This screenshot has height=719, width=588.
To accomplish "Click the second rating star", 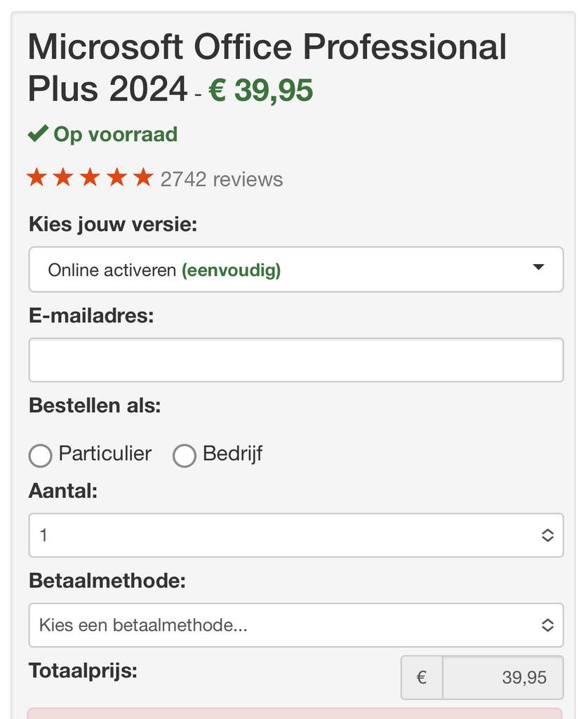I will point(64,178).
